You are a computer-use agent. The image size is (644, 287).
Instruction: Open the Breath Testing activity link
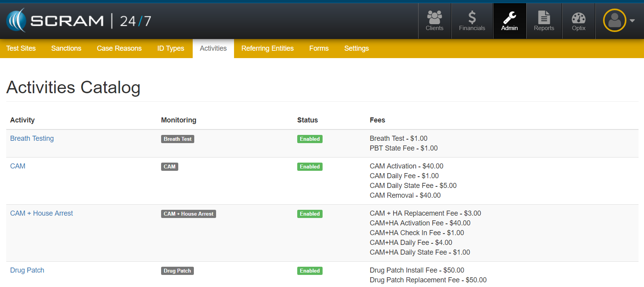[x=32, y=138]
